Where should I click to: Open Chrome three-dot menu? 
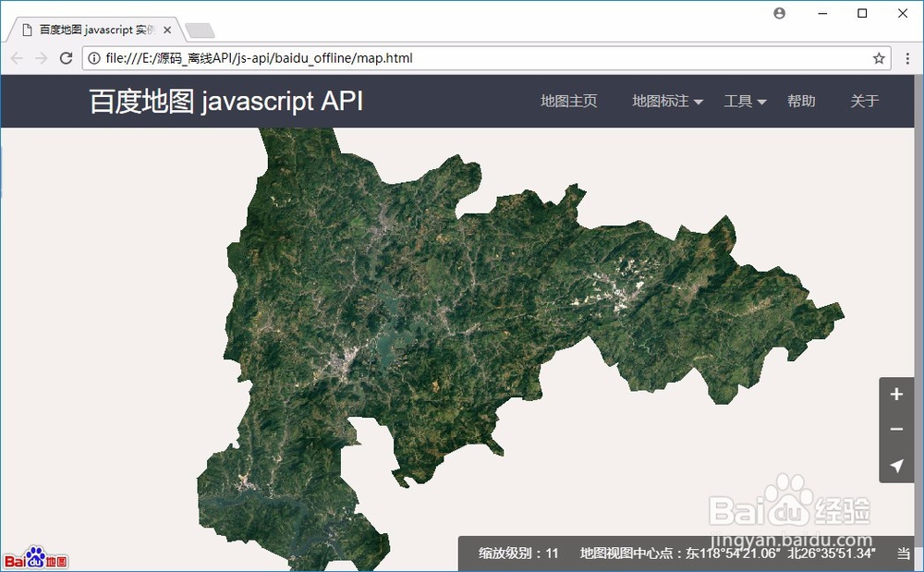coord(907,57)
